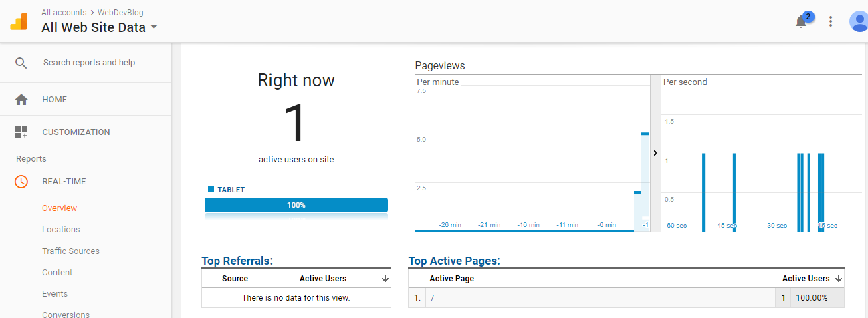868x318 pixels.
Task: Click the blue TABLET legend swatch
Action: coord(211,190)
